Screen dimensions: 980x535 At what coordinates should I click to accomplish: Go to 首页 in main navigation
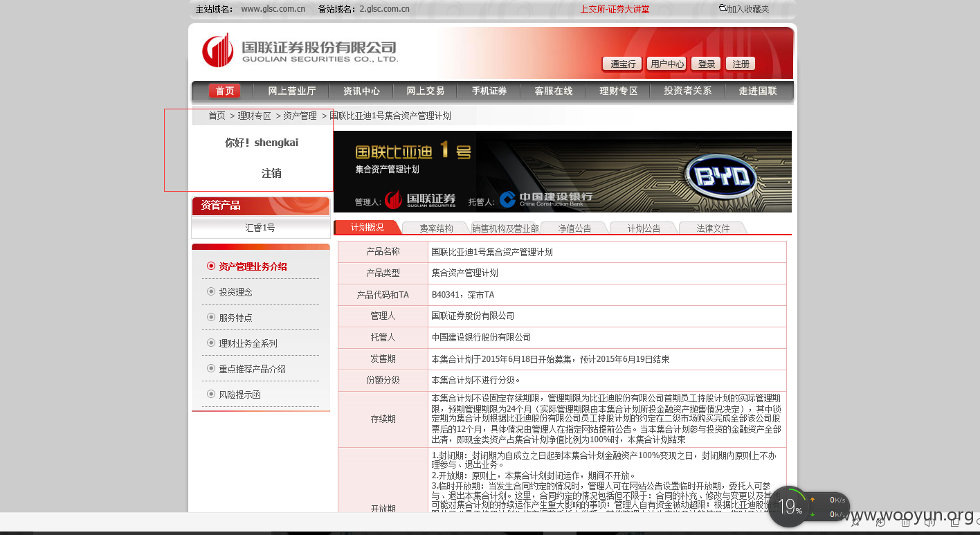[x=225, y=91]
